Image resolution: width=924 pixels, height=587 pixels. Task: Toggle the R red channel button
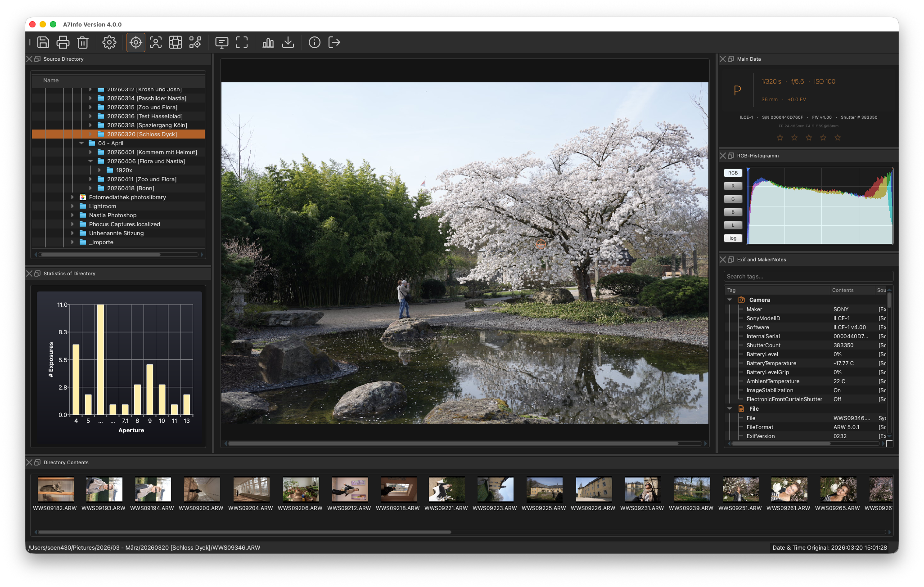click(x=733, y=186)
